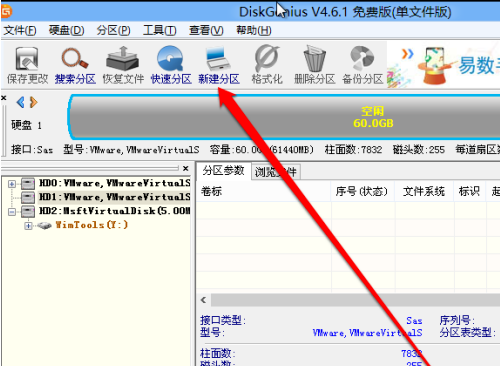Click the 文件系统 column header

424,191
